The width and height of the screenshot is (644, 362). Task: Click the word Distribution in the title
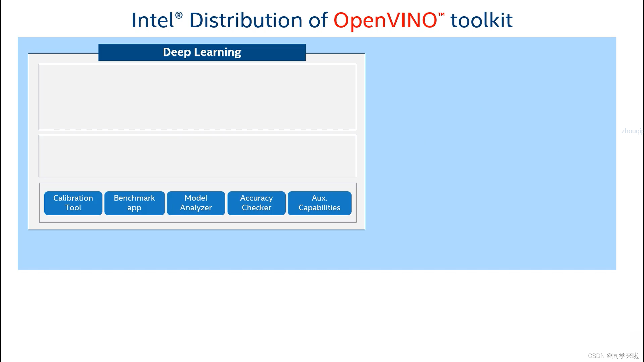[x=246, y=21]
